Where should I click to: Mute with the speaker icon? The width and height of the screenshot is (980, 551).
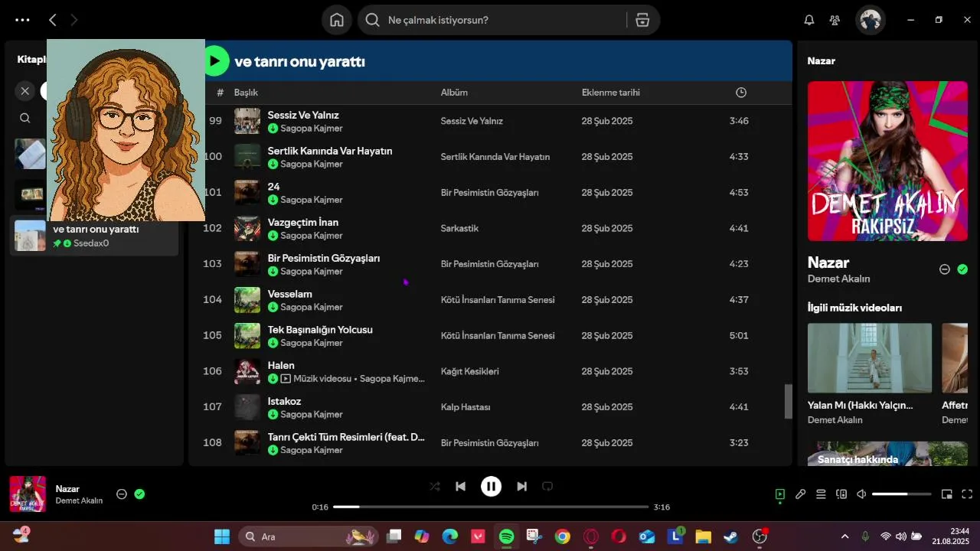pos(861,494)
